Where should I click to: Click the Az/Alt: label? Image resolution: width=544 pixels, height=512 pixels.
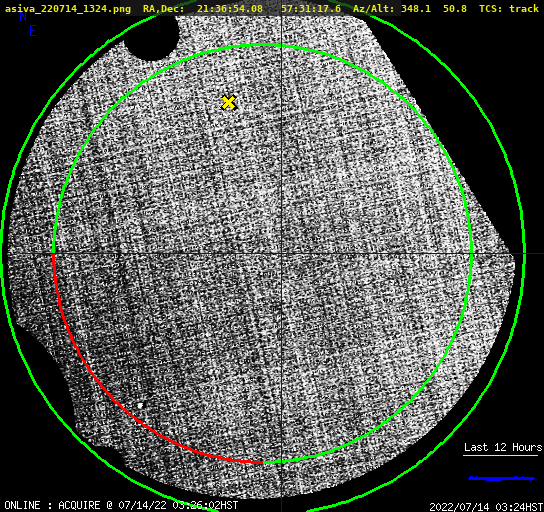tap(374, 8)
